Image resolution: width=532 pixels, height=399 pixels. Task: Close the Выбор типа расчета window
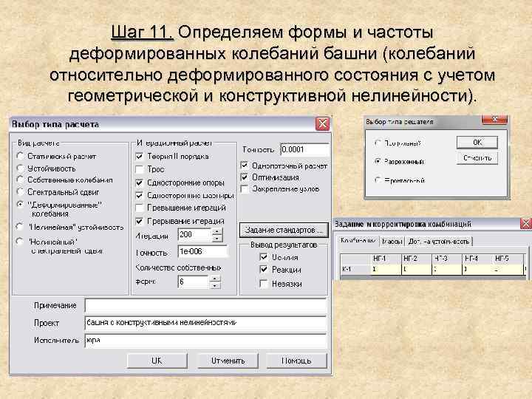point(322,124)
